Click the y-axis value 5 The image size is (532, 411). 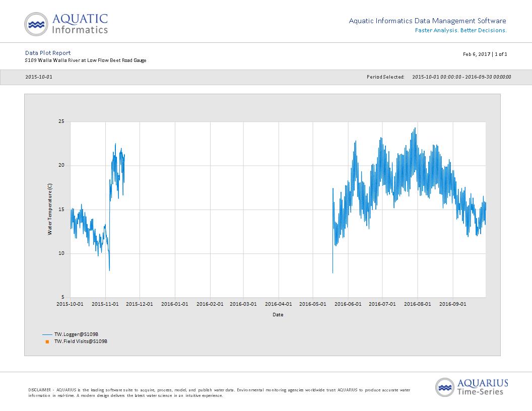[x=63, y=297]
